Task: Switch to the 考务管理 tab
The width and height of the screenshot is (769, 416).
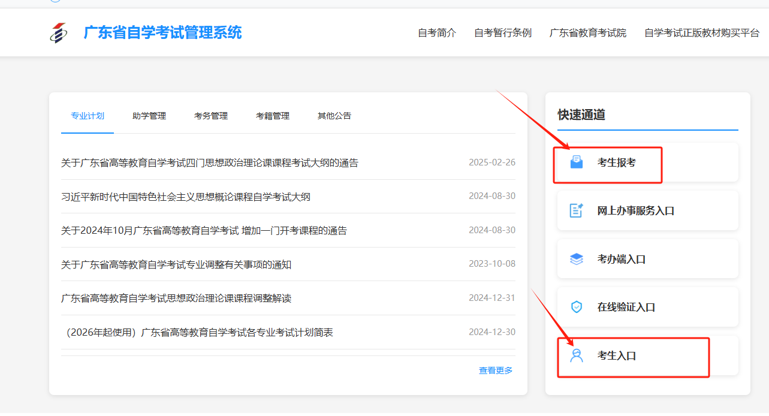Action: click(x=211, y=116)
